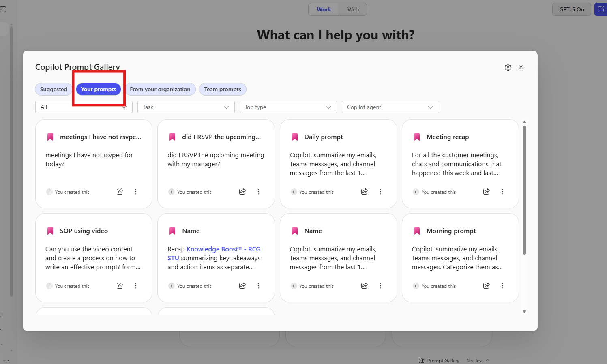
Task: Share the Meeting recap prompt
Action: pos(486,191)
